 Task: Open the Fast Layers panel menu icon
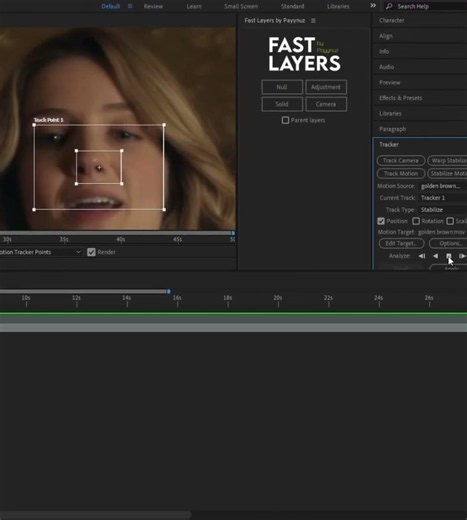click(313, 21)
